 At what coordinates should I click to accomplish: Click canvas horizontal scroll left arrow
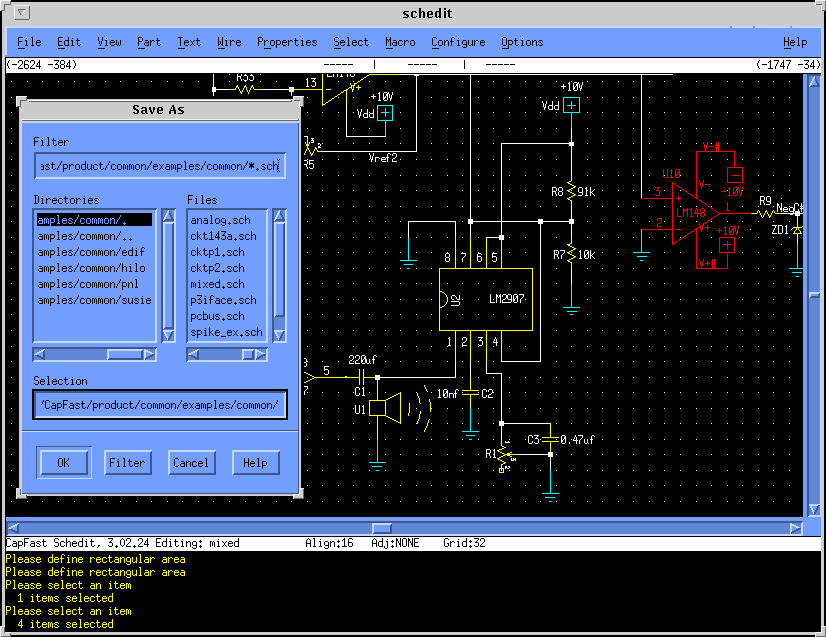pos(14,527)
